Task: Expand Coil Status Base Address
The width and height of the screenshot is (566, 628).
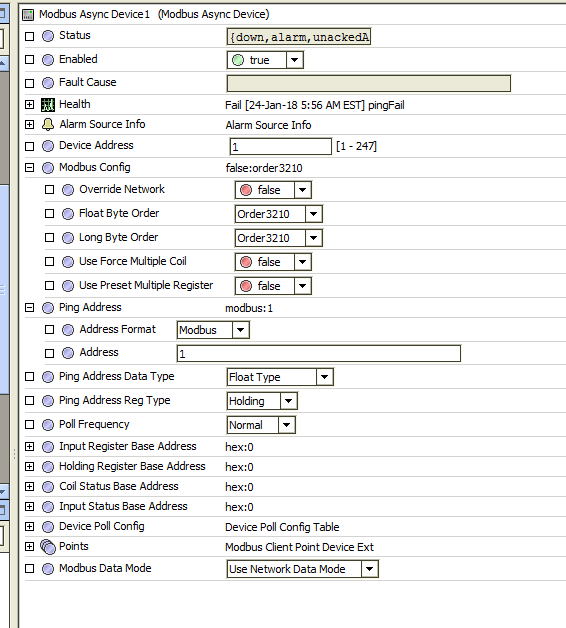Action: tap(29, 487)
